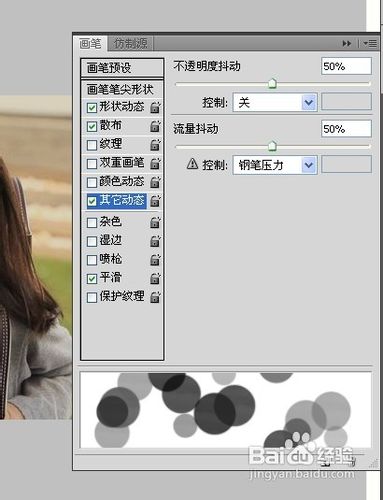Screen dimensions: 383x500
Task: Click the 流量抖动 slider handle
Action: [x=272, y=146]
